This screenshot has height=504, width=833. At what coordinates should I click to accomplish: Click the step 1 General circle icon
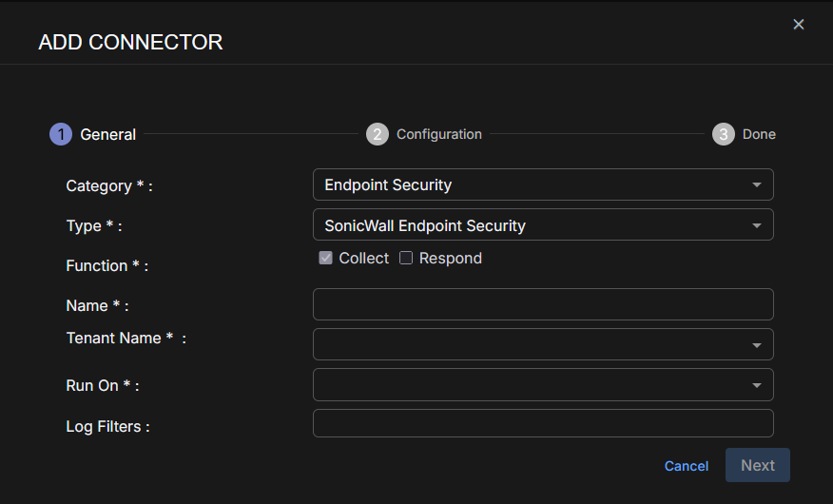click(61, 134)
